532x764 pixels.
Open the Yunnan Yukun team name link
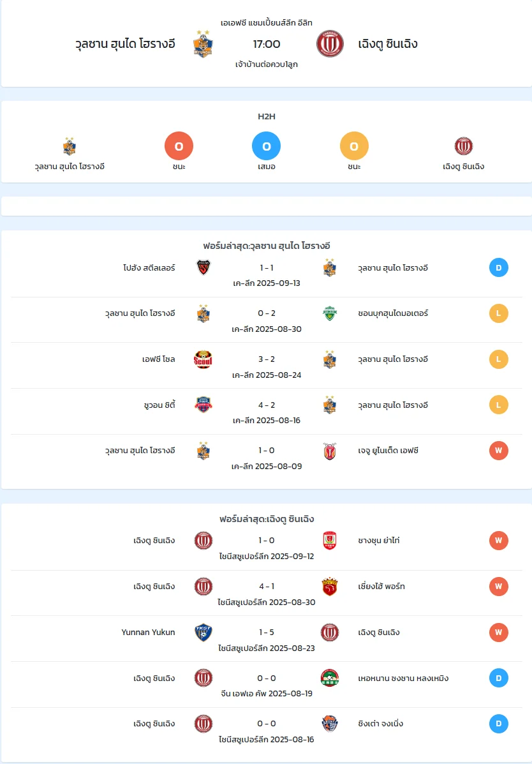click(148, 633)
